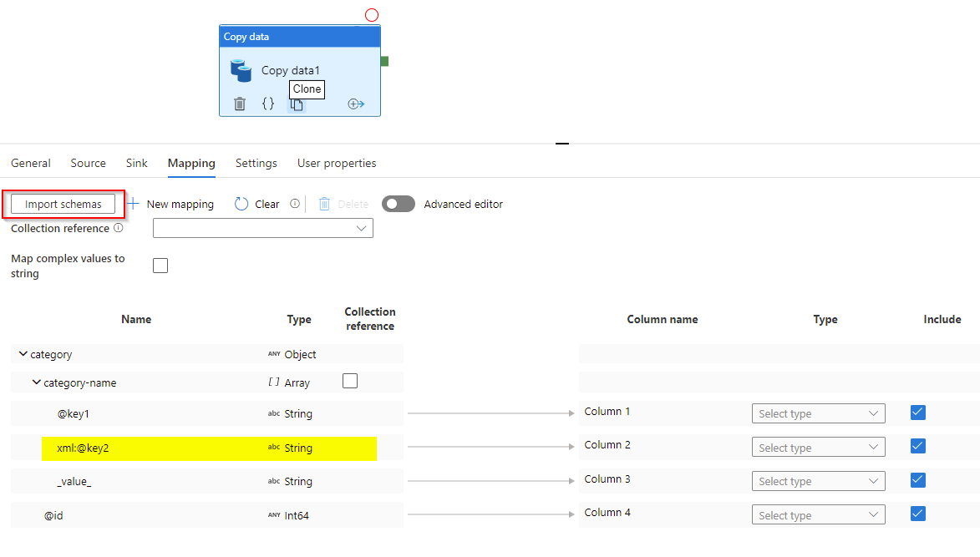This screenshot has height=557, width=980.
Task: Clone the Copy data1 activity
Action: point(297,103)
